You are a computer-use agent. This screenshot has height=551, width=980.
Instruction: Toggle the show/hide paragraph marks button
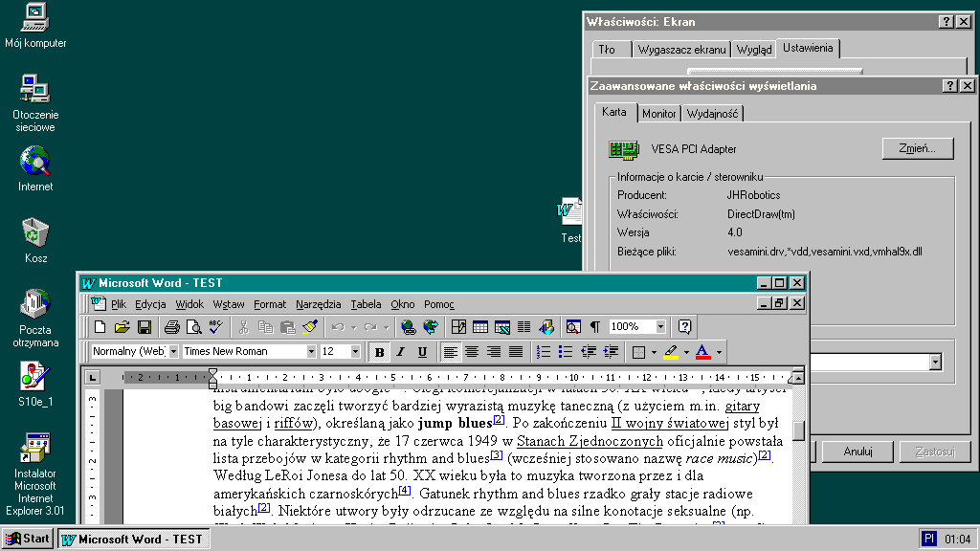tap(595, 327)
